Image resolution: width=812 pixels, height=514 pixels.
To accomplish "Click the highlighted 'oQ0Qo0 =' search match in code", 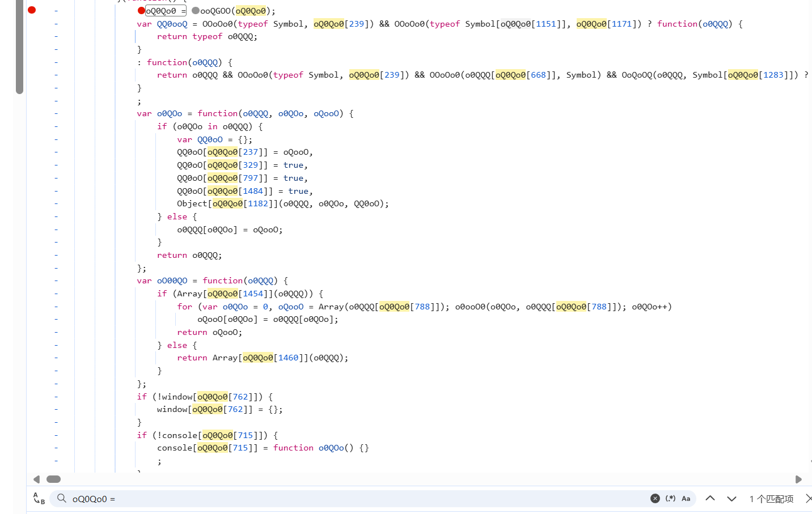I will [x=166, y=11].
